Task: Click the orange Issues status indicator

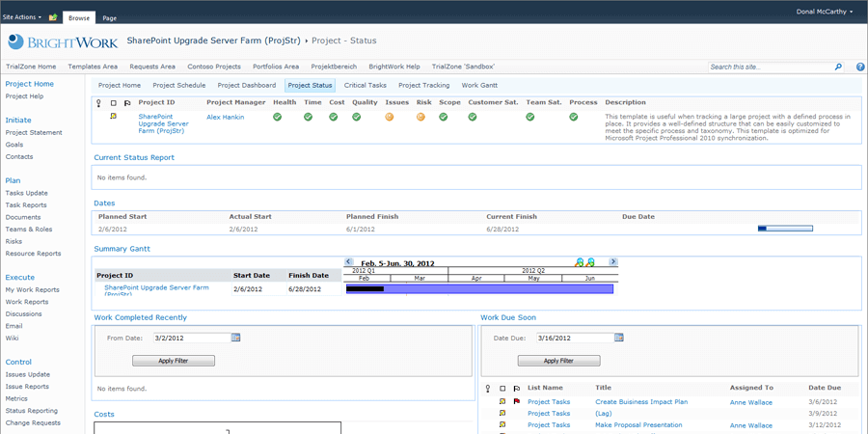Action: tap(390, 117)
